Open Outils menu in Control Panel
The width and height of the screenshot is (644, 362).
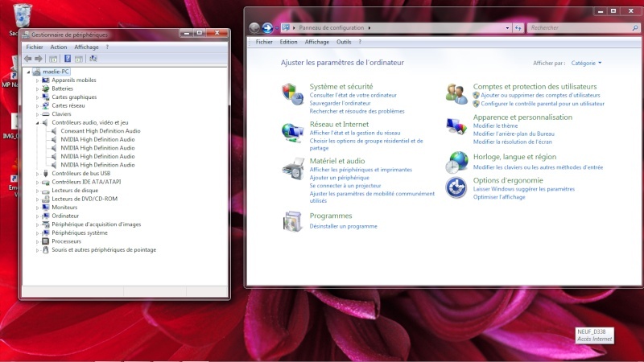tap(344, 42)
